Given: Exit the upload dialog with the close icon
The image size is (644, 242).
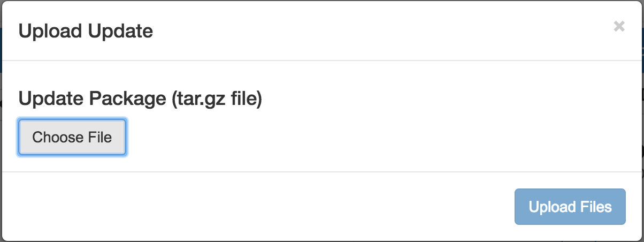Looking at the screenshot, I should point(619,26).
